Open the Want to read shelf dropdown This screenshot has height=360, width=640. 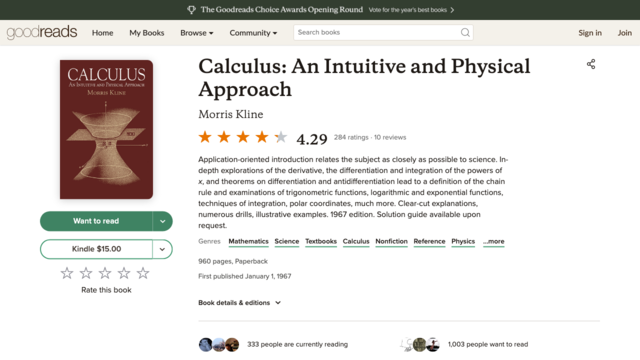tap(162, 221)
